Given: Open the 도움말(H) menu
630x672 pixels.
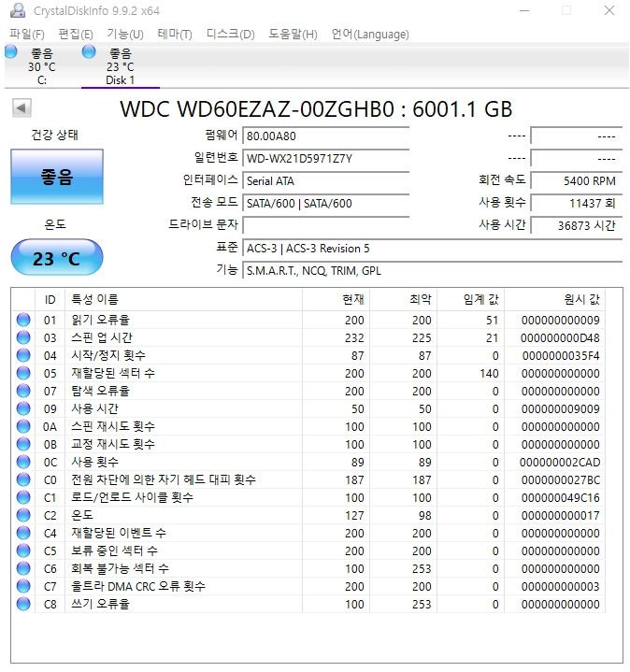Looking at the screenshot, I should (294, 34).
